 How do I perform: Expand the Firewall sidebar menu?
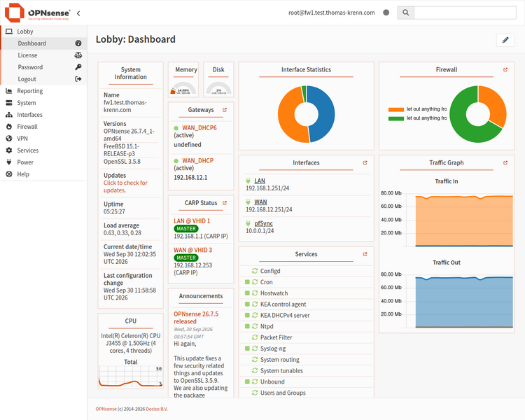(43, 127)
